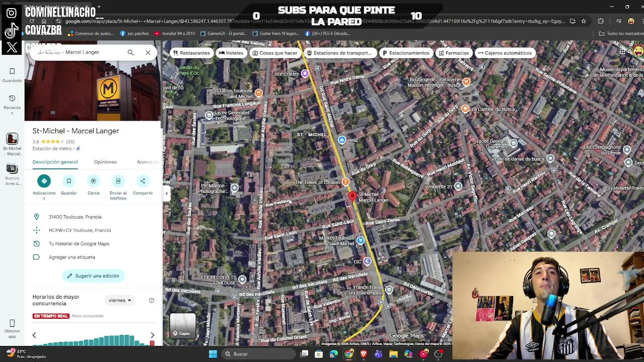Click Enviar al teléfono icon
Screen dimensions: 644x362
coord(118,181)
